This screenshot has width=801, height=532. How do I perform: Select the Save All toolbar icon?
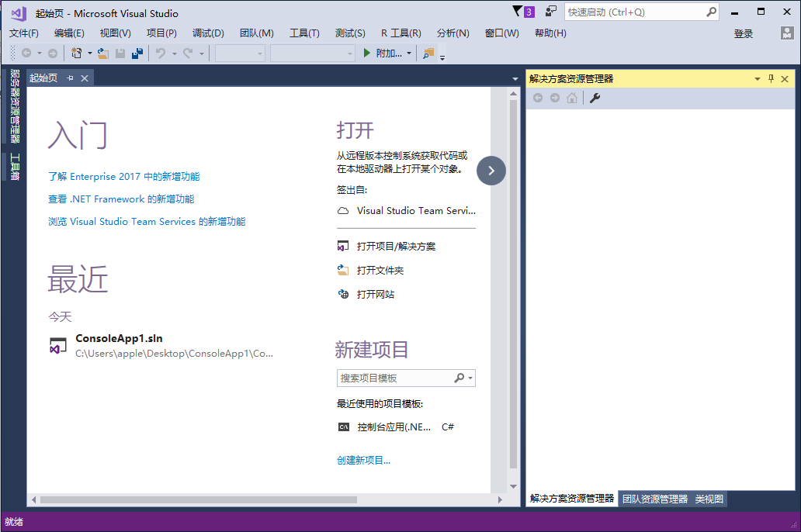point(137,53)
